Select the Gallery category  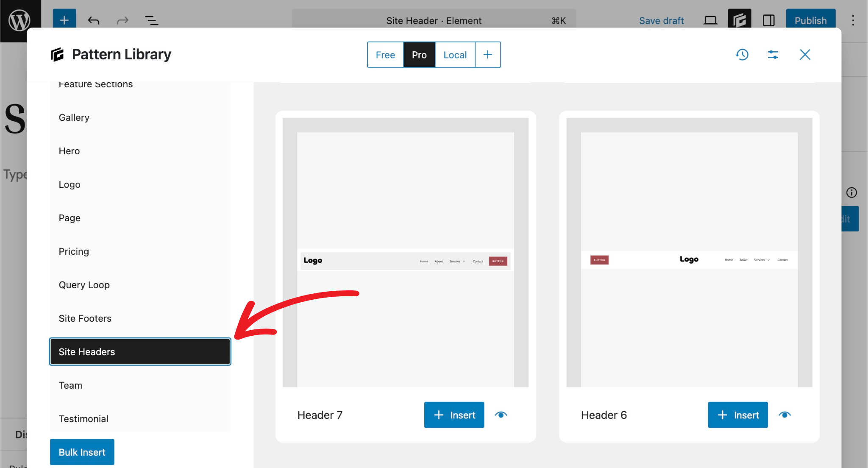tap(140, 117)
